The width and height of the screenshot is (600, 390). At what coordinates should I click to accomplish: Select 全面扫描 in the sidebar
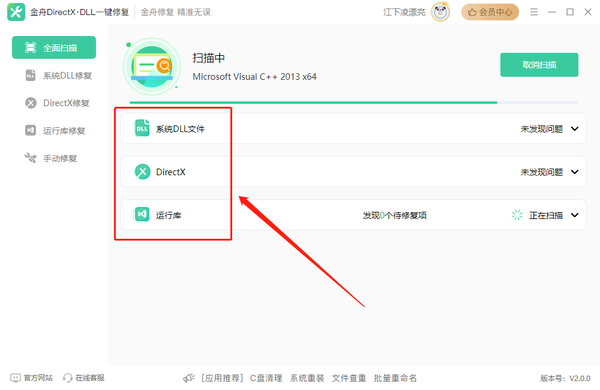54,47
